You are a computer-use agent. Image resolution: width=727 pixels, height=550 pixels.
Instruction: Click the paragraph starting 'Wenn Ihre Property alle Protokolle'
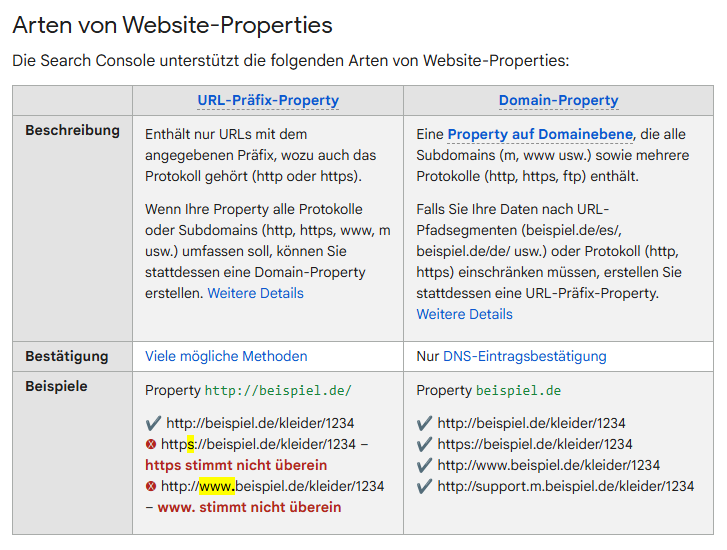pyautogui.click(x=268, y=251)
